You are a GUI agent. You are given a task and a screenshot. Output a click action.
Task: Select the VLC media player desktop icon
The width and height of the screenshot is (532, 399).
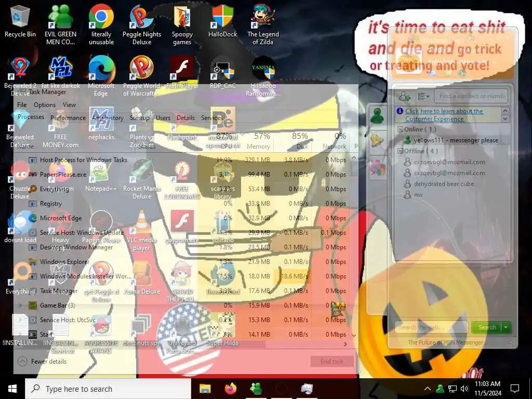pos(141,231)
